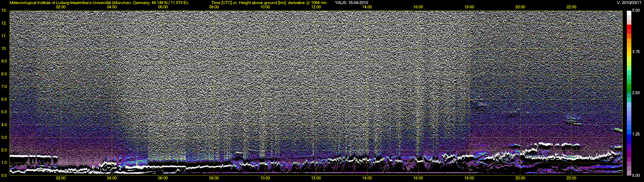644x182 pixels.
Task: Click the 2.0 height axis label
Action: point(4,150)
